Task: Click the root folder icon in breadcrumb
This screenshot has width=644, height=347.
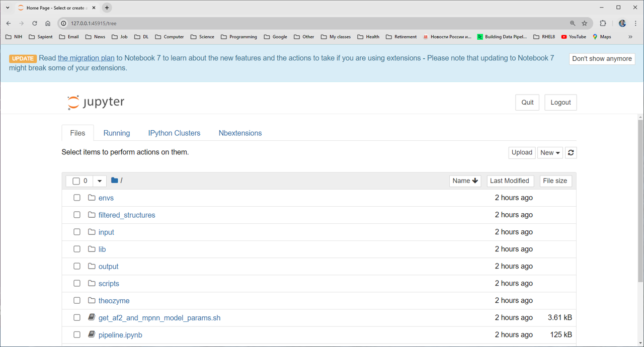Action: (115, 180)
